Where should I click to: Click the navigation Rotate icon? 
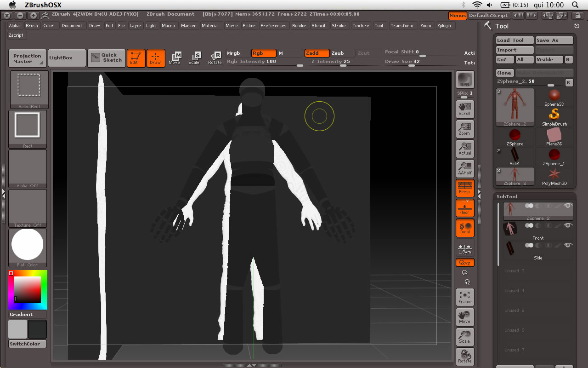tap(465, 356)
